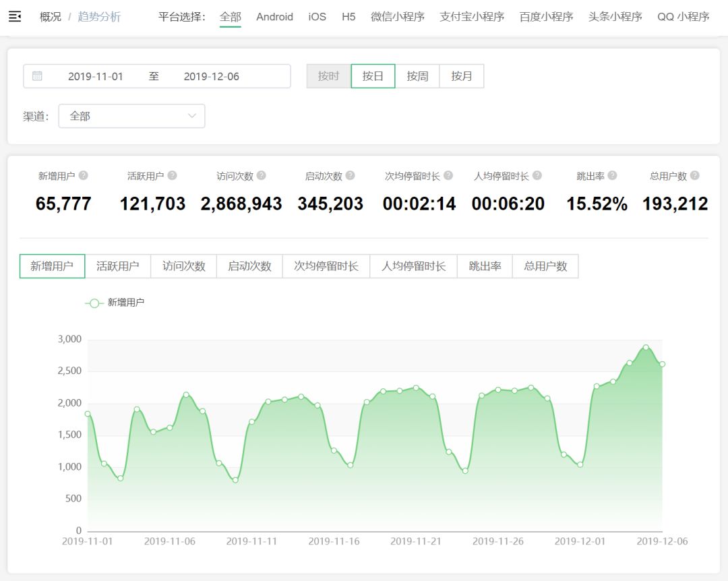The height and width of the screenshot is (581, 728).
Task: Show help tooltip for 人均停留时长
Action: (537, 175)
